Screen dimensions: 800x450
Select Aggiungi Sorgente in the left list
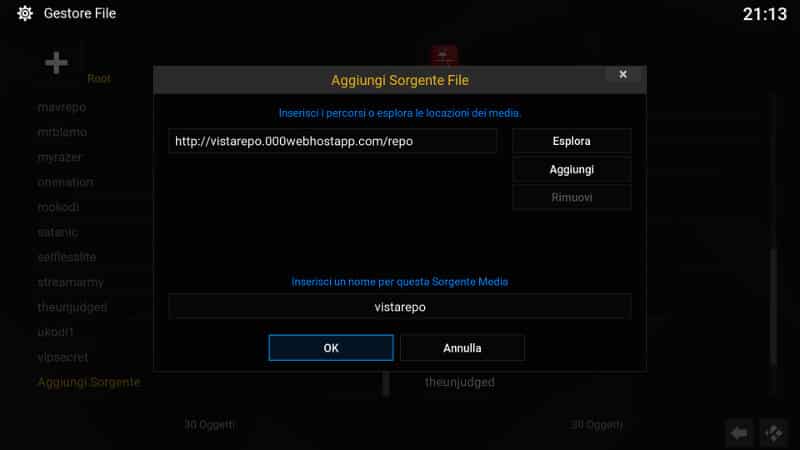89,382
